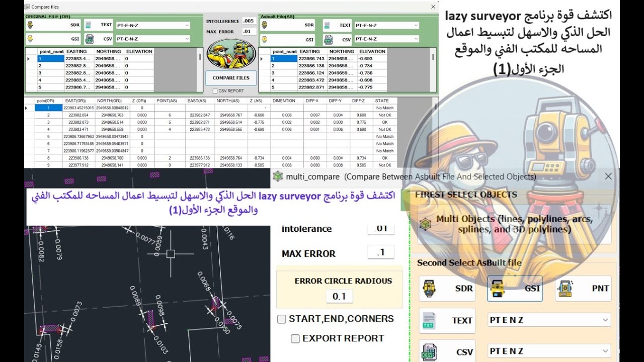Choose SDR import under Asbuilt File(AS)
Screen dimensions: 644x362
click(x=288, y=25)
